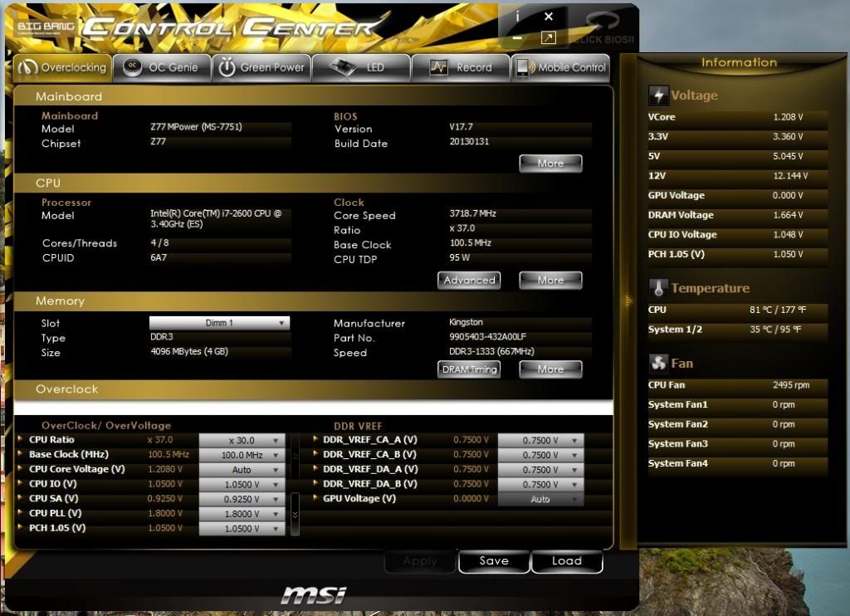Open the Overclocking tab
The image size is (850, 616).
(63, 68)
